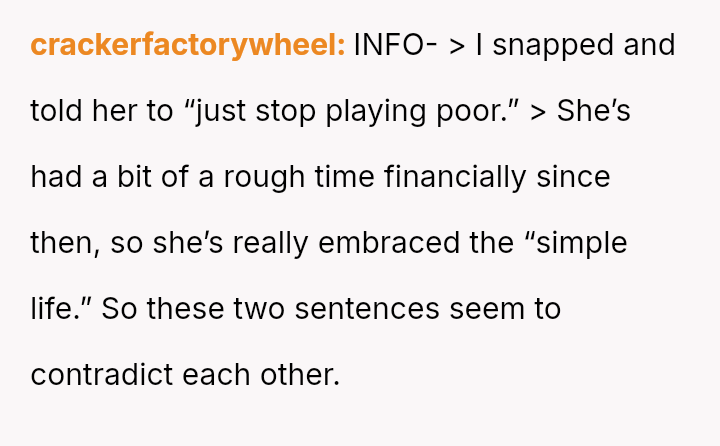Click the phrase "I snapped and"

click(x=575, y=45)
